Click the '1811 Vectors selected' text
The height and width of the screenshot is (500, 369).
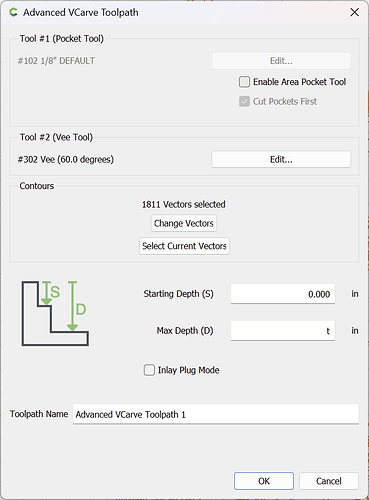[184, 204]
